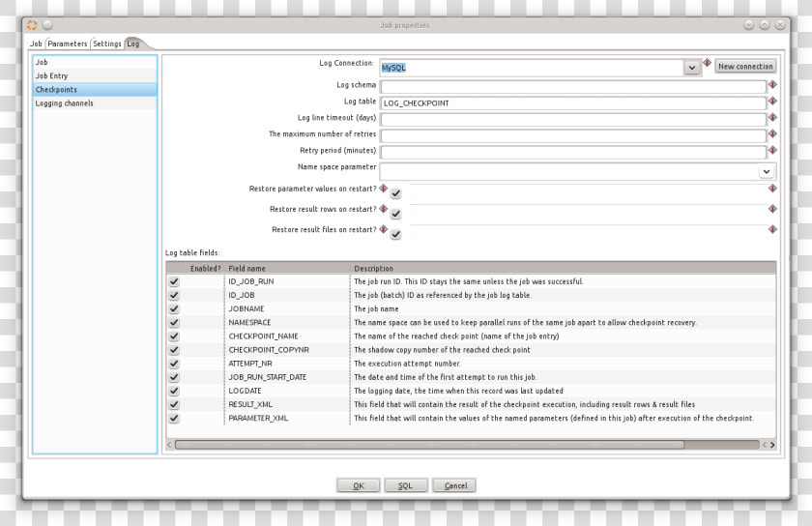This screenshot has width=812, height=526.
Task: Click the Description column header
Action: pos(564,269)
